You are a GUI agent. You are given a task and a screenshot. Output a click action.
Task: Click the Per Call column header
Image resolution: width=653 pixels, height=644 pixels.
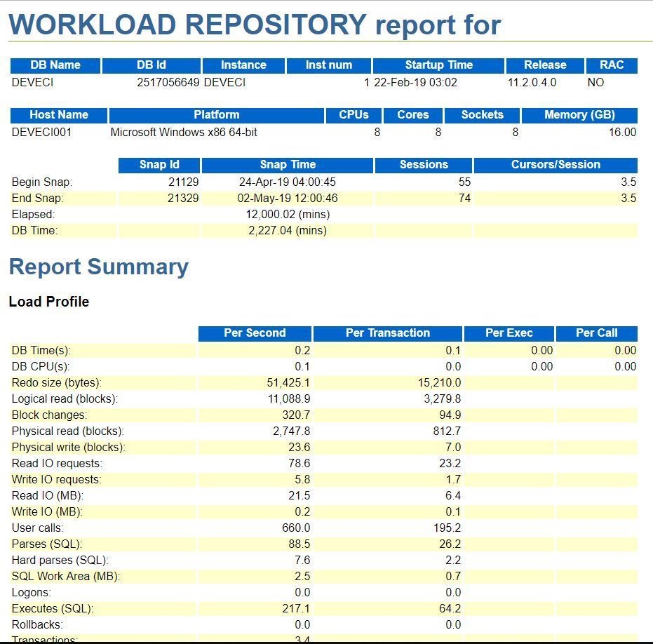click(596, 333)
